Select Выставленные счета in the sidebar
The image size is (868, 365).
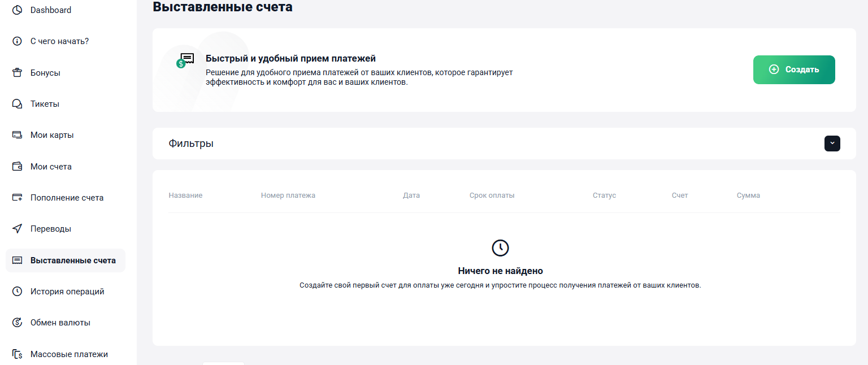(x=66, y=260)
